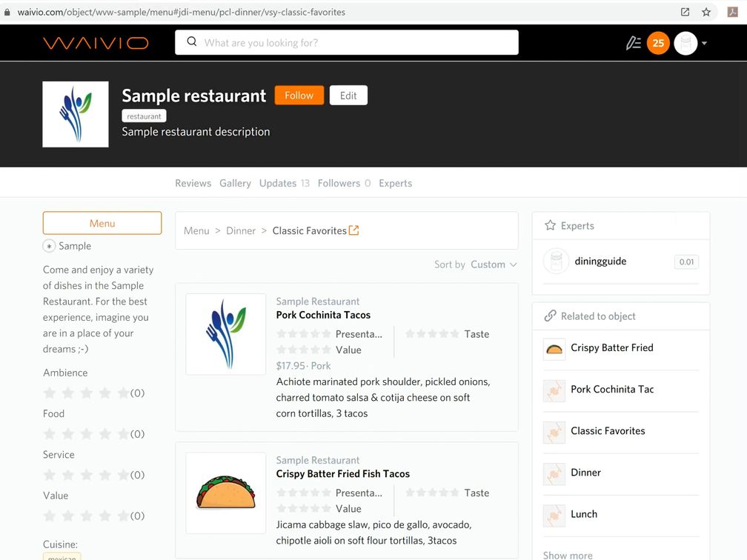Expand the account dropdown arrow

[704, 43]
